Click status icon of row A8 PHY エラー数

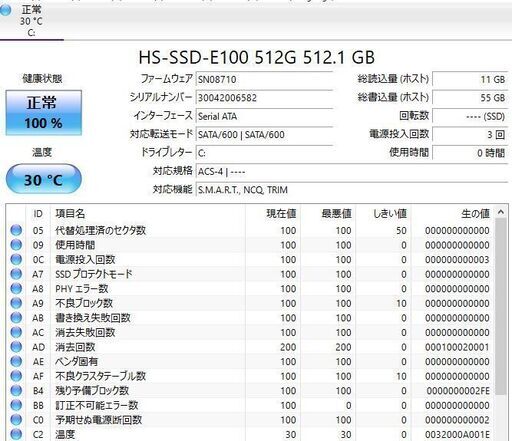click(x=16, y=289)
